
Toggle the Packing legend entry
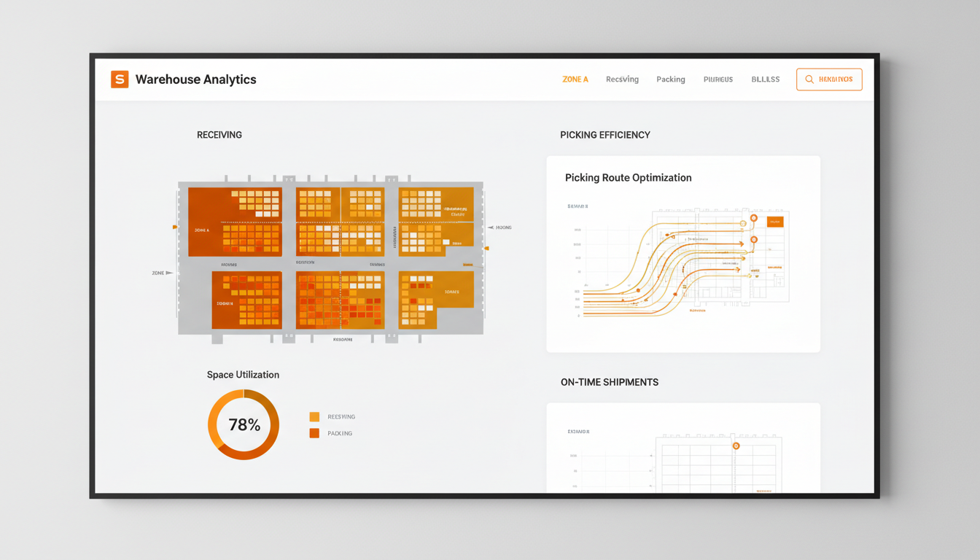click(332, 432)
